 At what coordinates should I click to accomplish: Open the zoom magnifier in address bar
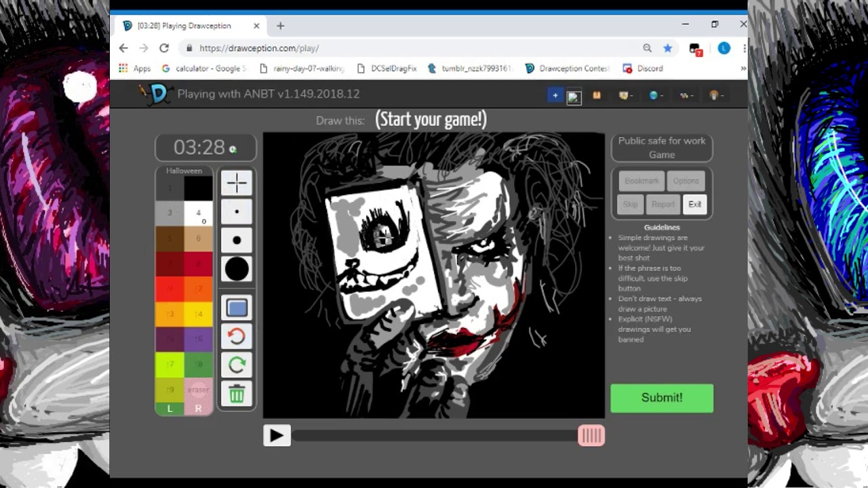click(647, 48)
